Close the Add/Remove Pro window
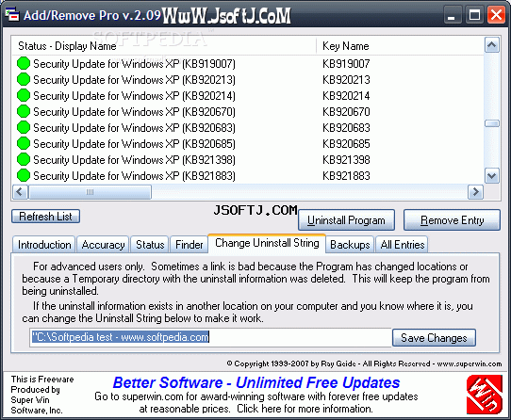The width and height of the screenshot is (511, 420). tap(496, 15)
